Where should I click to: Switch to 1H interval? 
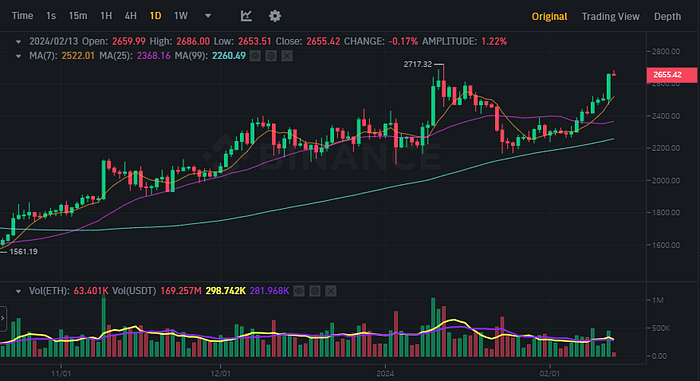(106, 16)
